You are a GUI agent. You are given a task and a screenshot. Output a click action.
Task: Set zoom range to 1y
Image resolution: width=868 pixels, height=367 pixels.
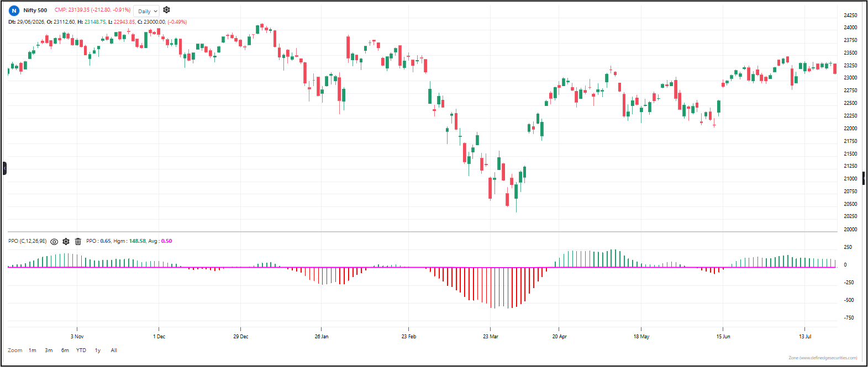coord(98,350)
